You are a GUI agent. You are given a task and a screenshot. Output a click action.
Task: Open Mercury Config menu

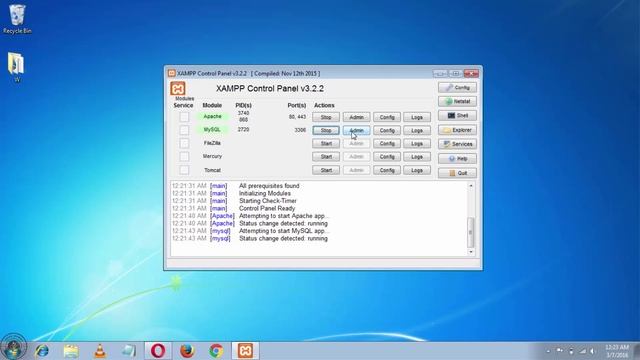(387, 157)
